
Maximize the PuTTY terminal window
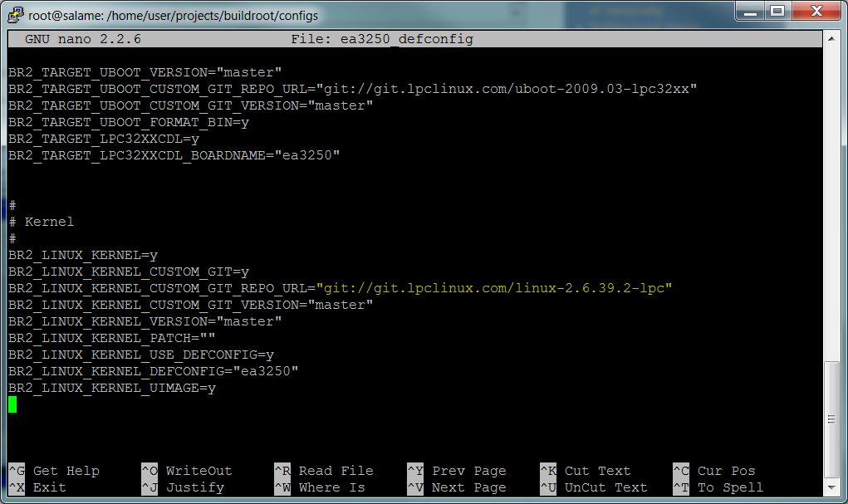[777, 11]
